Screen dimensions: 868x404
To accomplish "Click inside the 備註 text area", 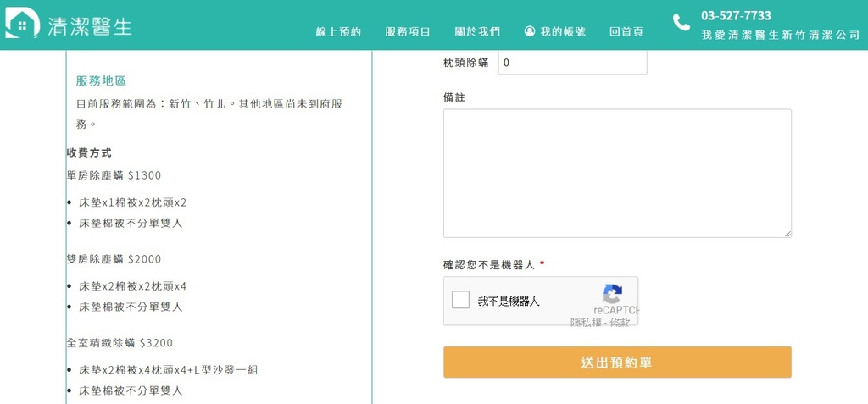I will (x=617, y=173).
